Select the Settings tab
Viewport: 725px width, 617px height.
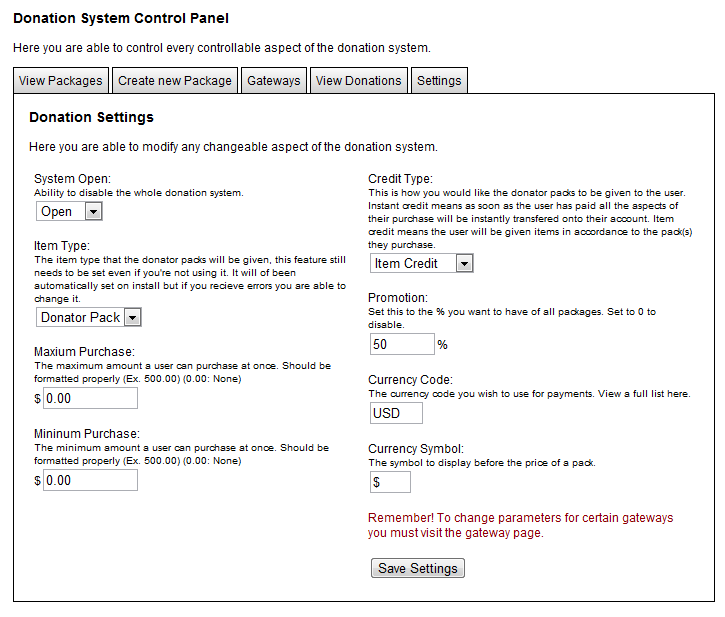439,81
